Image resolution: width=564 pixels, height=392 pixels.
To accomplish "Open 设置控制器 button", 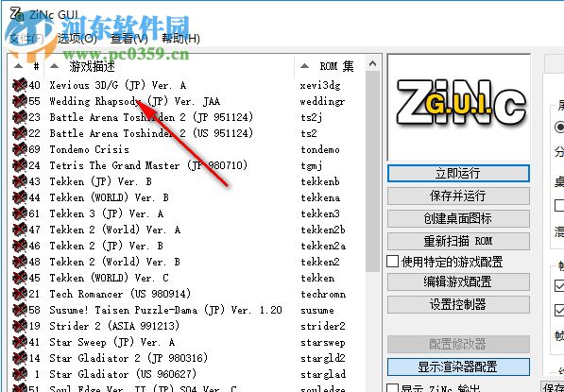I will 458,304.
